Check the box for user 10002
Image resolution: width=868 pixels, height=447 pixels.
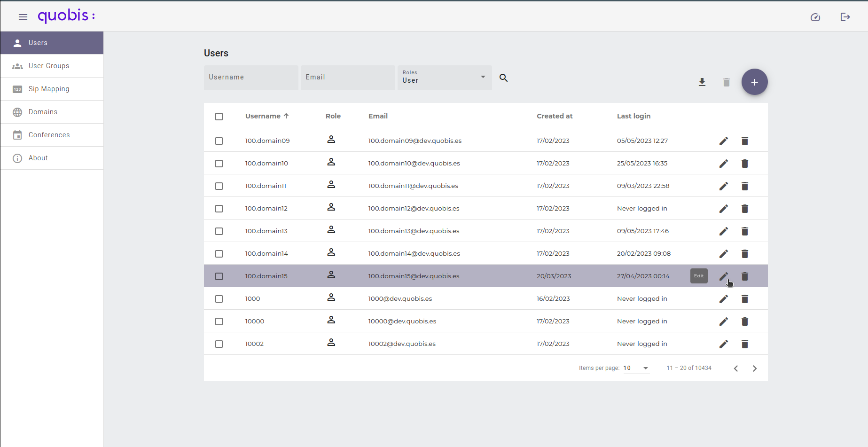tap(219, 344)
